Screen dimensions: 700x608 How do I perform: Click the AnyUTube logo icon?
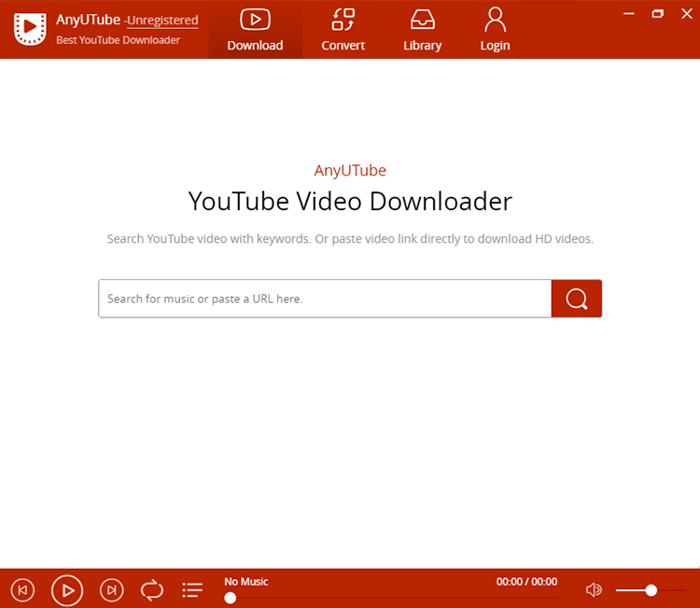click(x=30, y=29)
